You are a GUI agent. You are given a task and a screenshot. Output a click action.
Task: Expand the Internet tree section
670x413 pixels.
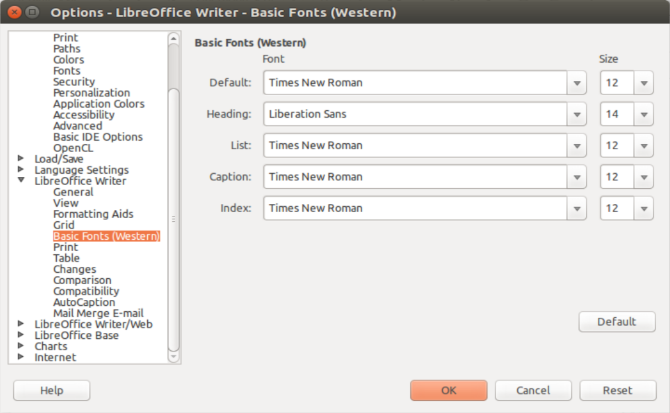pyautogui.click(x=21, y=357)
